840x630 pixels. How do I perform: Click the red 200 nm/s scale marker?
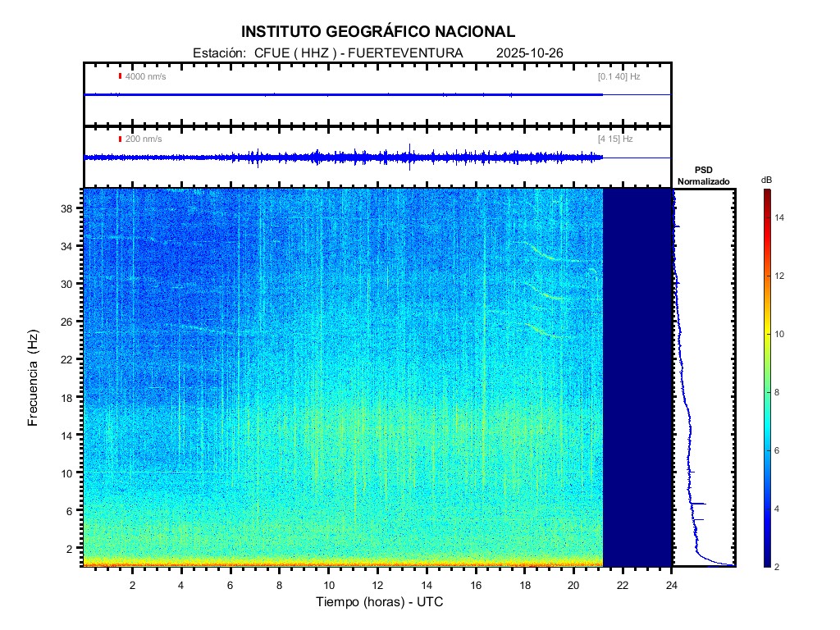pyautogui.click(x=121, y=139)
